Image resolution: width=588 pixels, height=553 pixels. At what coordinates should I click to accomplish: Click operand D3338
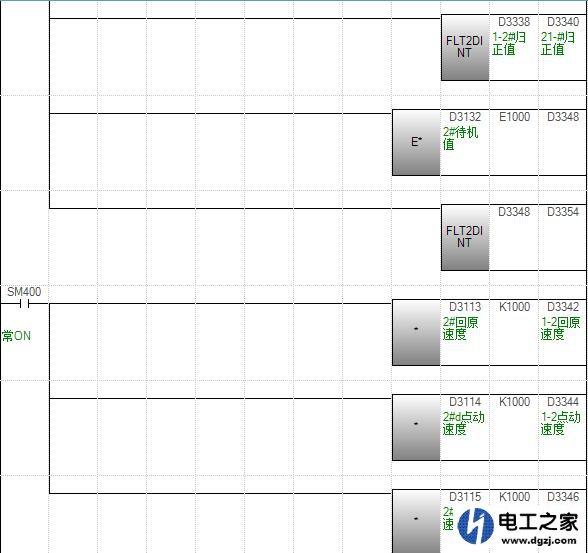coord(514,22)
